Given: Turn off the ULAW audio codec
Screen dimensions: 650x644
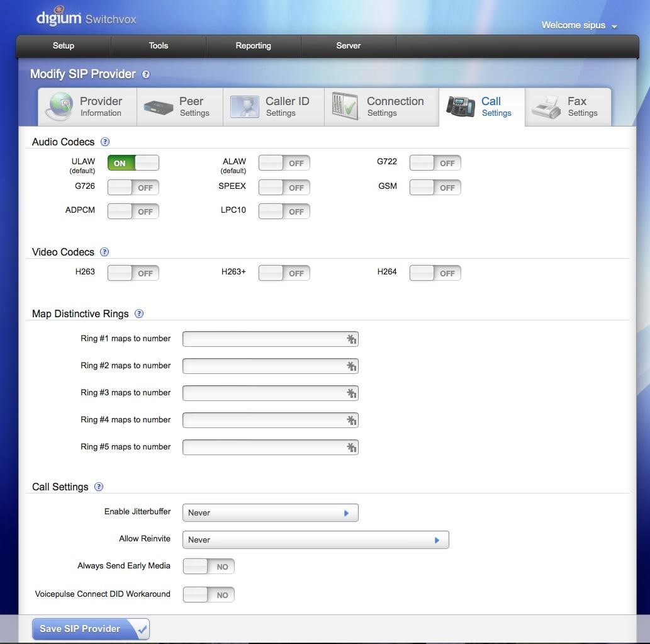Looking at the screenshot, I should point(133,163).
